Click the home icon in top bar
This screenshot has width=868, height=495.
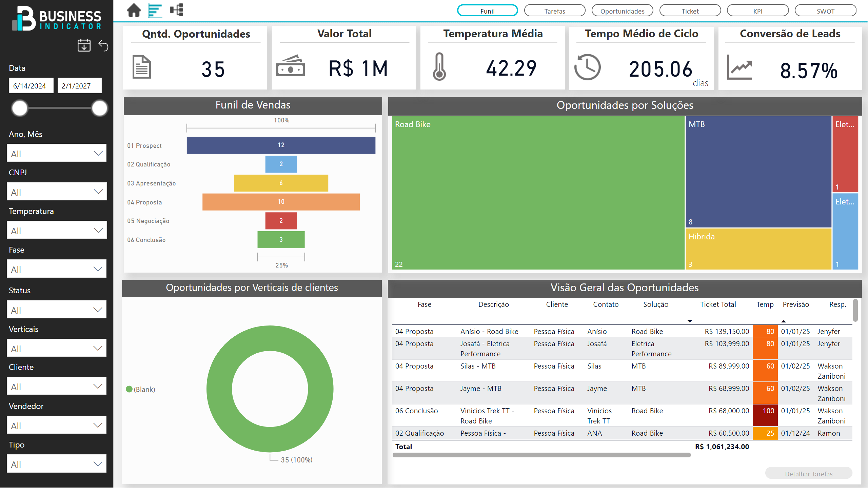pos(134,10)
